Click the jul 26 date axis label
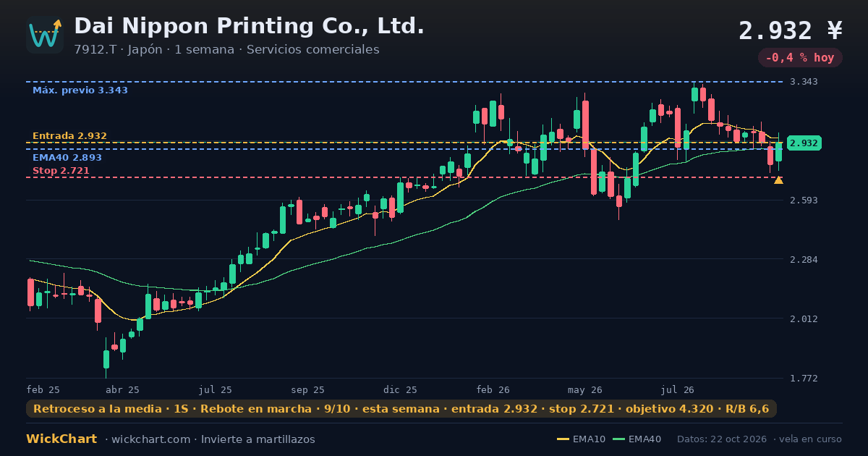This screenshot has height=456, width=868. [x=678, y=389]
